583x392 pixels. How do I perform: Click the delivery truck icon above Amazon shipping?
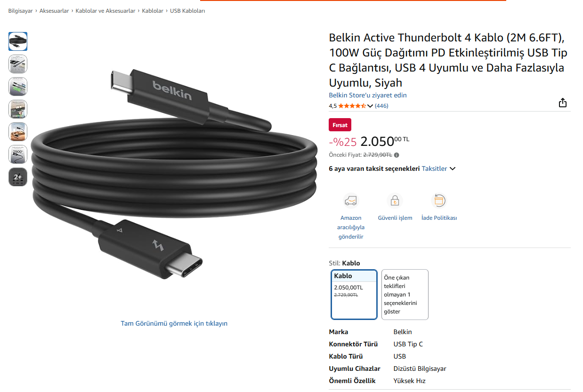click(351, 201)
